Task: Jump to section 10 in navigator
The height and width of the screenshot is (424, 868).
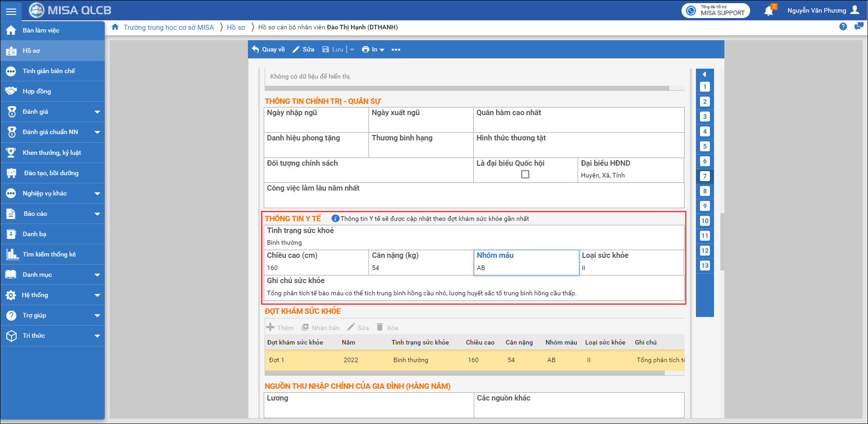Action: coord(705,221)
